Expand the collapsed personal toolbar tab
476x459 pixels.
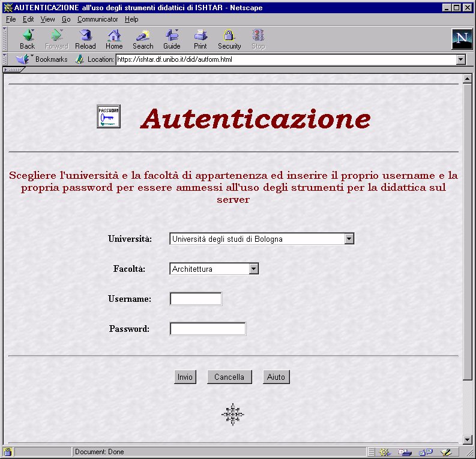[13, 70]
